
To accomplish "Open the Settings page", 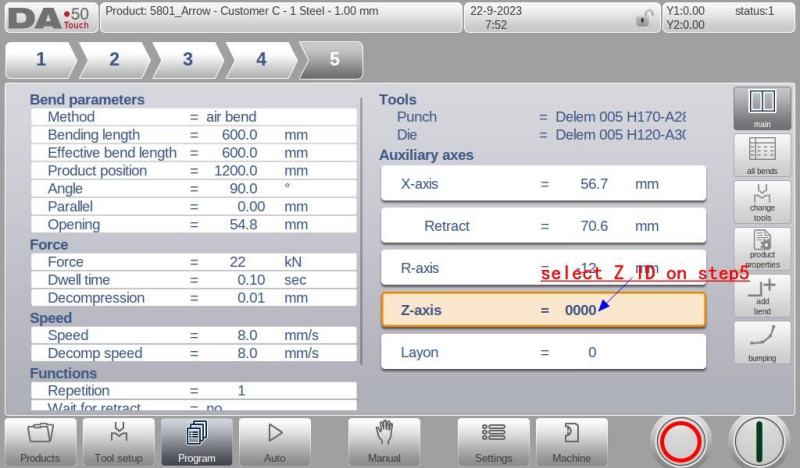I will click(493, 441).
